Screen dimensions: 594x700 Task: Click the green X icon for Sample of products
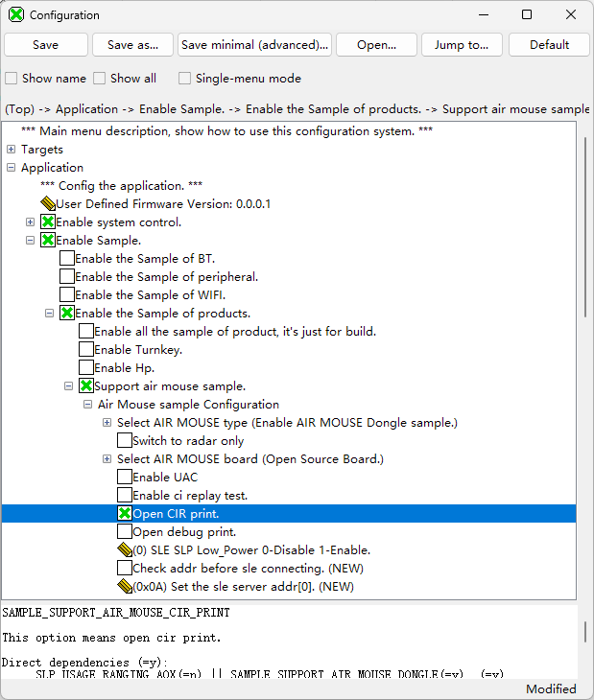[x=67, y=313]
